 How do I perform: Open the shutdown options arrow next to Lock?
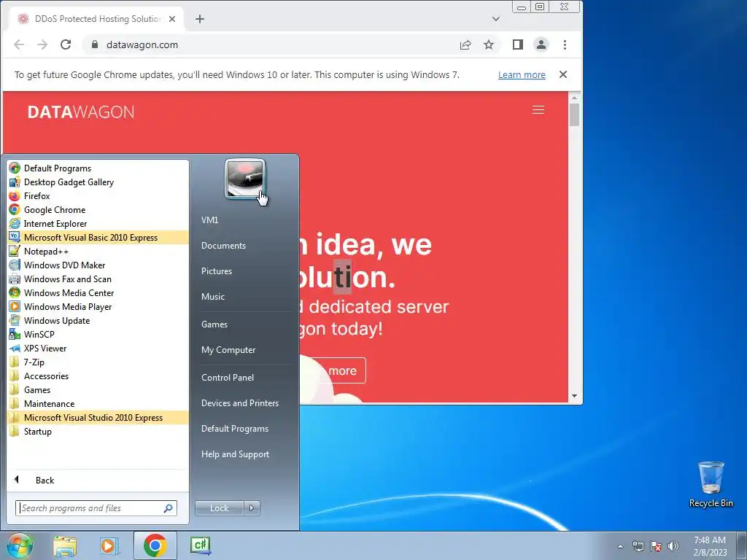coord(252,508)
